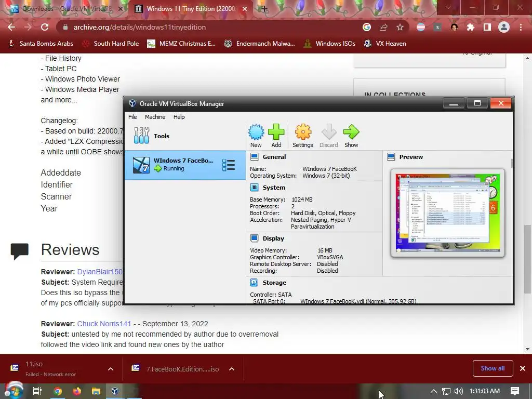
Task: Click the archive.org address bar
Action: [x=210, y=27]
